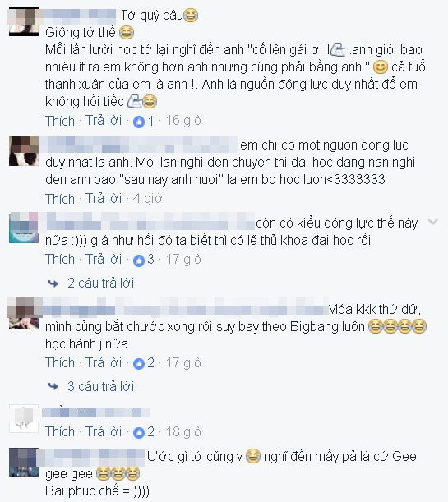Open the 16 giờ timestamp link
448x502 pixels.
184,121
